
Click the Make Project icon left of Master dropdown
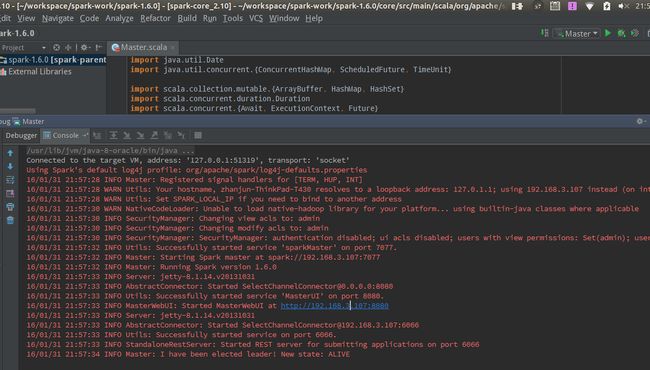pyautogui.click(x=545, y=33)
